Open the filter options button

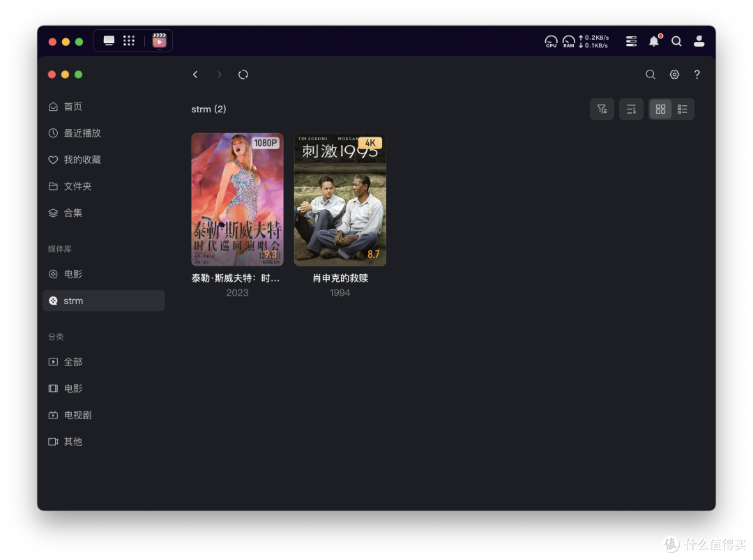click(x=602, y=109)
